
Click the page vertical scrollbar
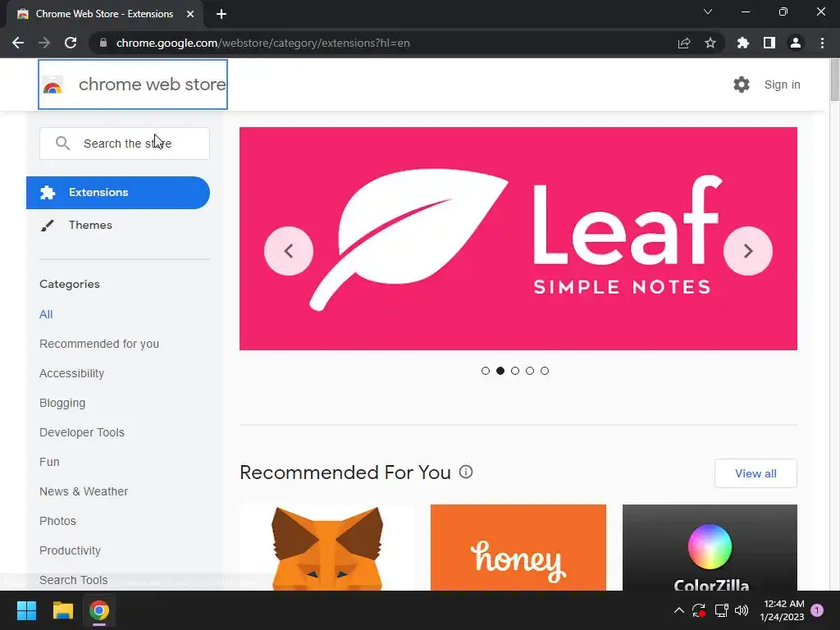pos(834,80)
